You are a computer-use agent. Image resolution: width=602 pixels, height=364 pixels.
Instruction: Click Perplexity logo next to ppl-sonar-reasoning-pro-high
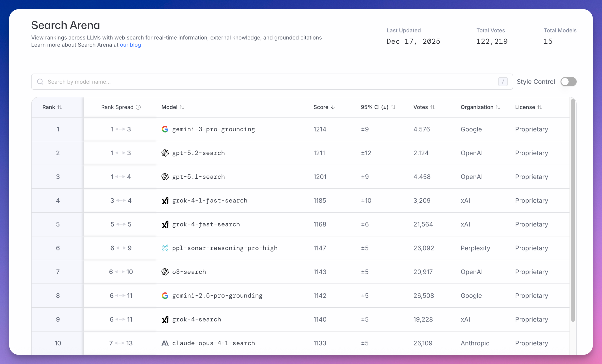(165, 248)
